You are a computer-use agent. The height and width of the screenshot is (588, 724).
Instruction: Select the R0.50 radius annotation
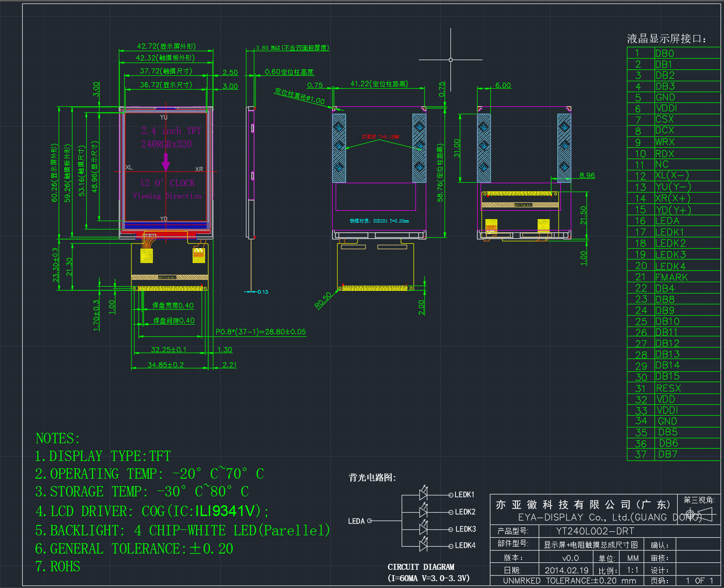(x=323, y=300)
